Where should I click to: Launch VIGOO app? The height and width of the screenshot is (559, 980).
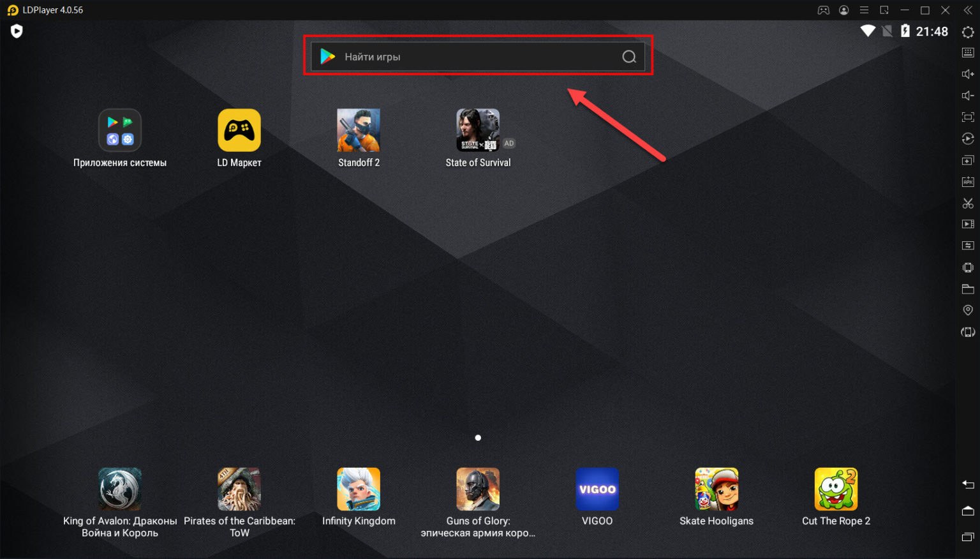pyautogui.click(x=597, y=489)
